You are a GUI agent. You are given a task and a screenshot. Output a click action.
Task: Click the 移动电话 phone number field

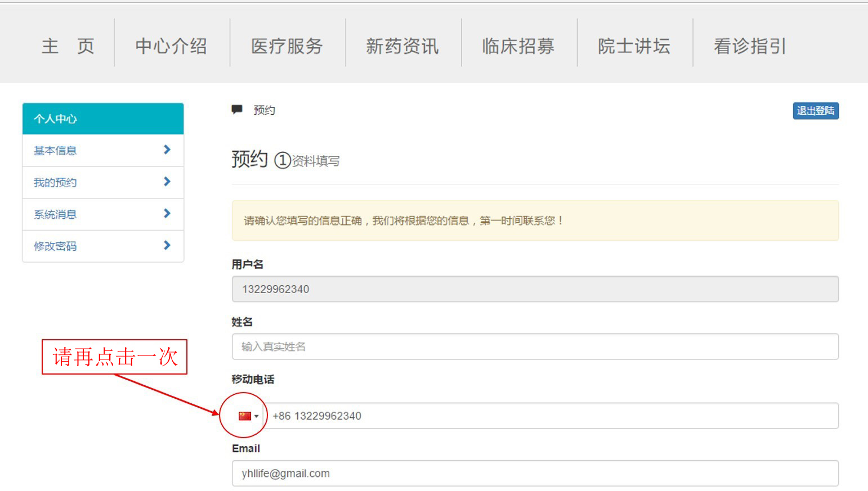click(x=552, y=416)
